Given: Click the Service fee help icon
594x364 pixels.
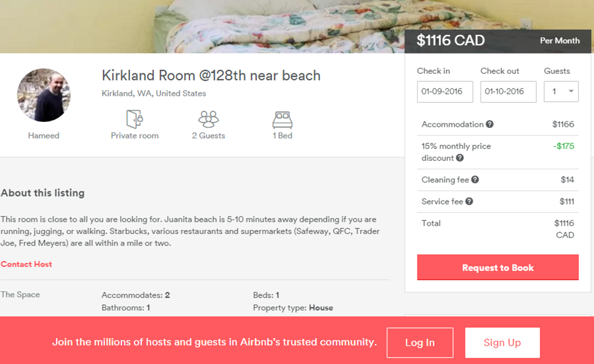Looking at the screenshot, I should (469, 201).
